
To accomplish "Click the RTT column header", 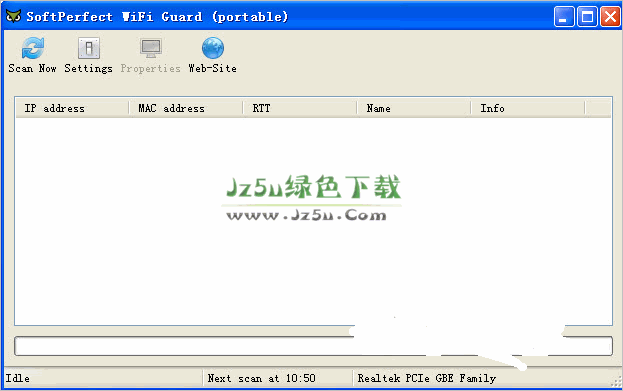I will (300, 108).
